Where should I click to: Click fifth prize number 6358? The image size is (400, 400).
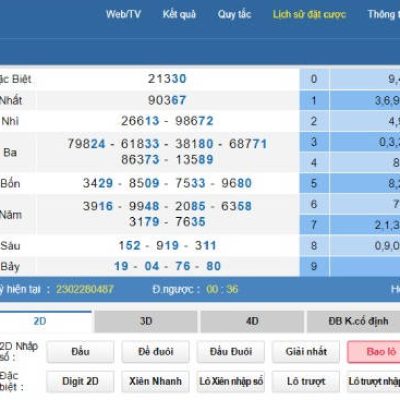click(x=237, y=206)
